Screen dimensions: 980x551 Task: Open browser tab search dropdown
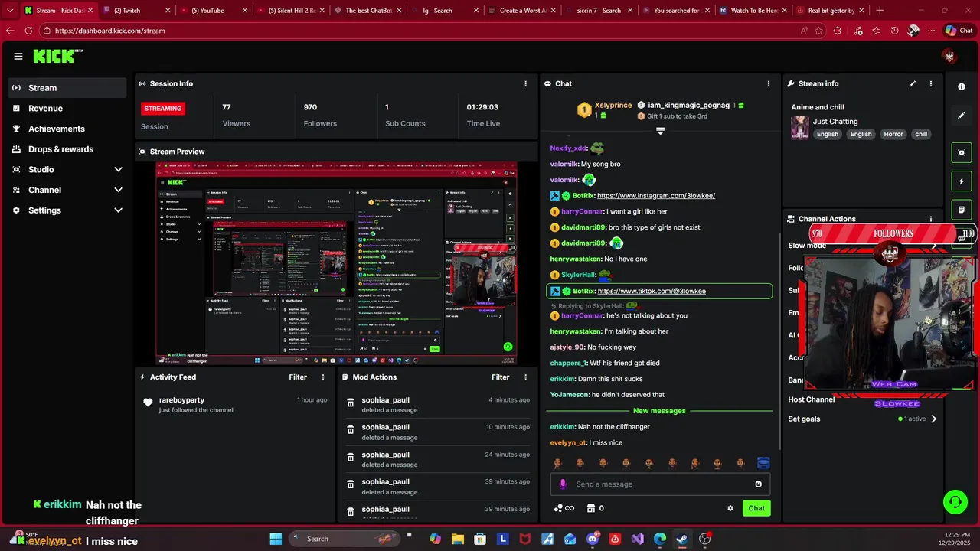pos(10,11)
